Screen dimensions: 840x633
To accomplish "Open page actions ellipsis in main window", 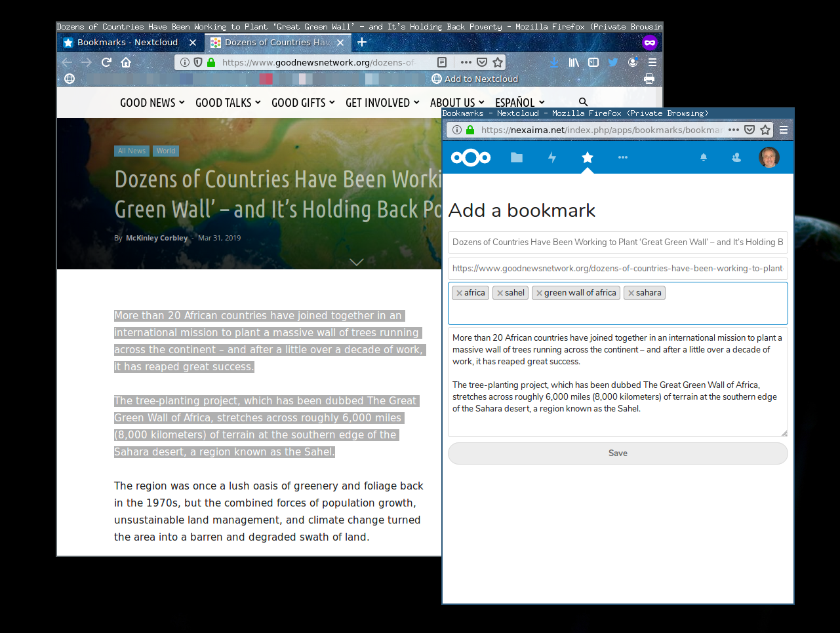I will tap(466, 62).
